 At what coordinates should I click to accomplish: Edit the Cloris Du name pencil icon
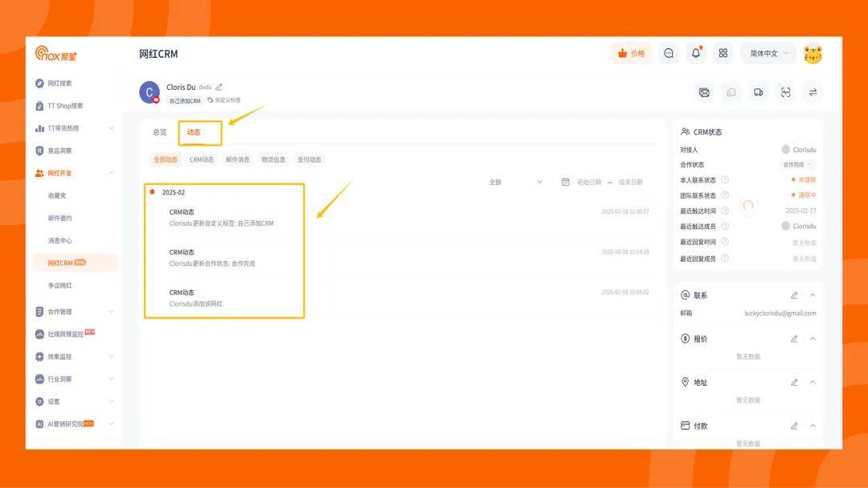(219, 87)
